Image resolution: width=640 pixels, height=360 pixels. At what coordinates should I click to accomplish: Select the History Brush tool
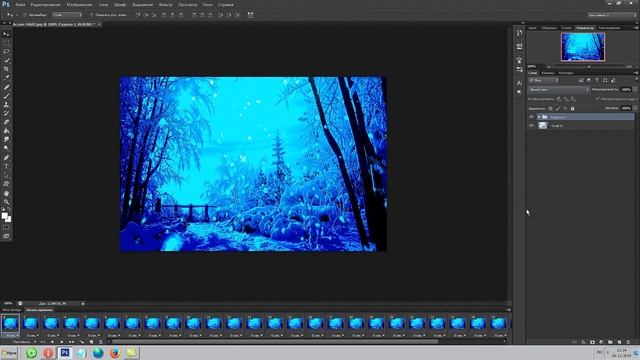click(x=6, y=113)
